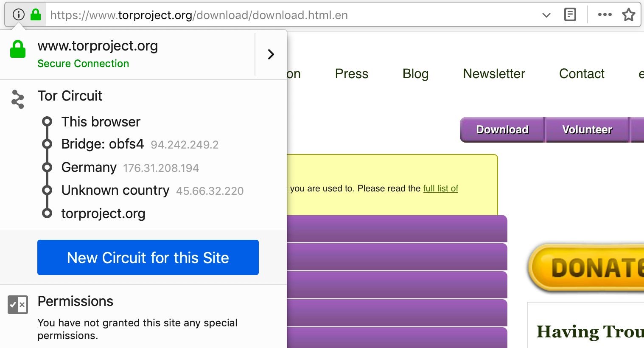Click the 'Permissions' section title
This screenshot has height=348, width=644.
point(76,301)
